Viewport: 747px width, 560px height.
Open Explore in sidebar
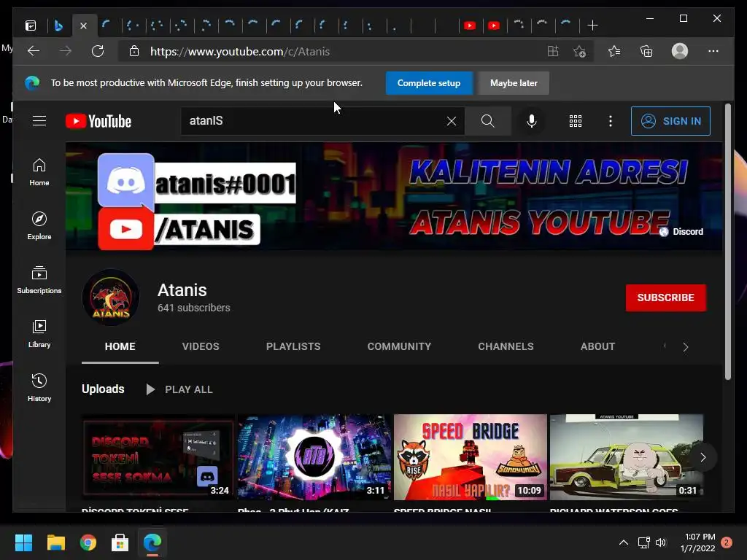pos(39,226)
